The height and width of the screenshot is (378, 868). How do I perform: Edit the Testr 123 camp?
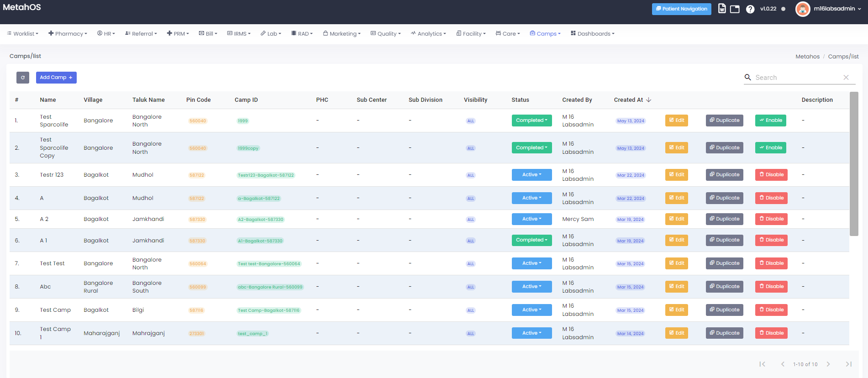tap(677, 175)
